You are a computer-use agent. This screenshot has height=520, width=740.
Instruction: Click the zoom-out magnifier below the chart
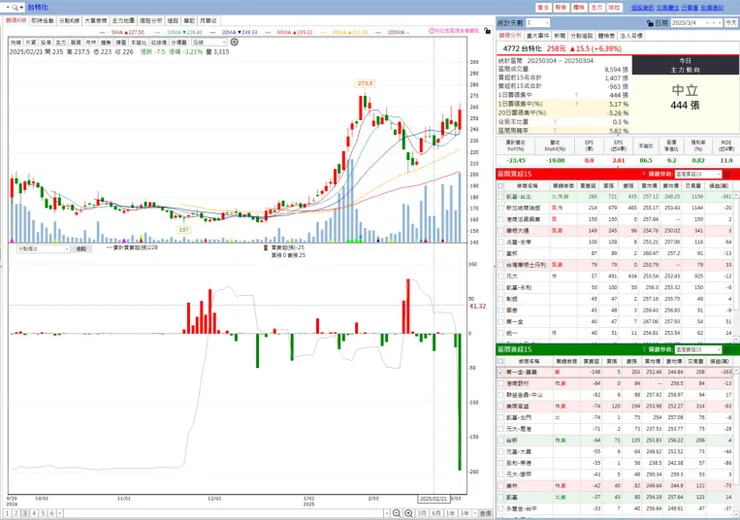396,513
